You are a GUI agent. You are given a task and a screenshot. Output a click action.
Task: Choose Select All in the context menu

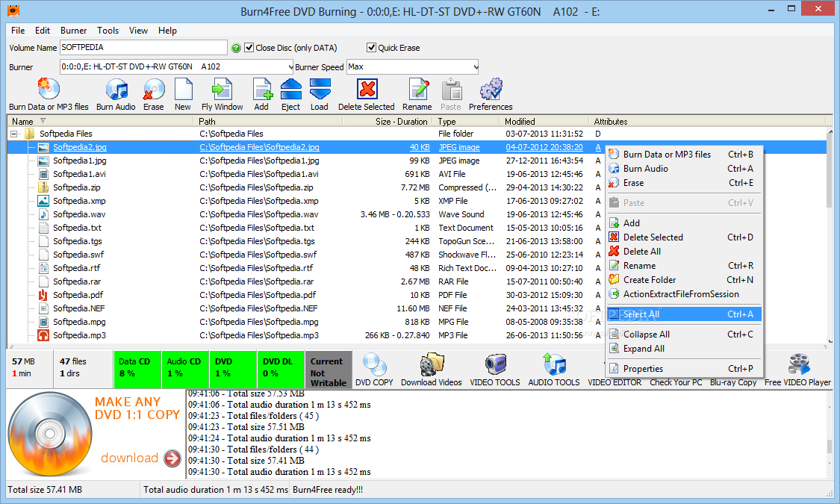684,314
